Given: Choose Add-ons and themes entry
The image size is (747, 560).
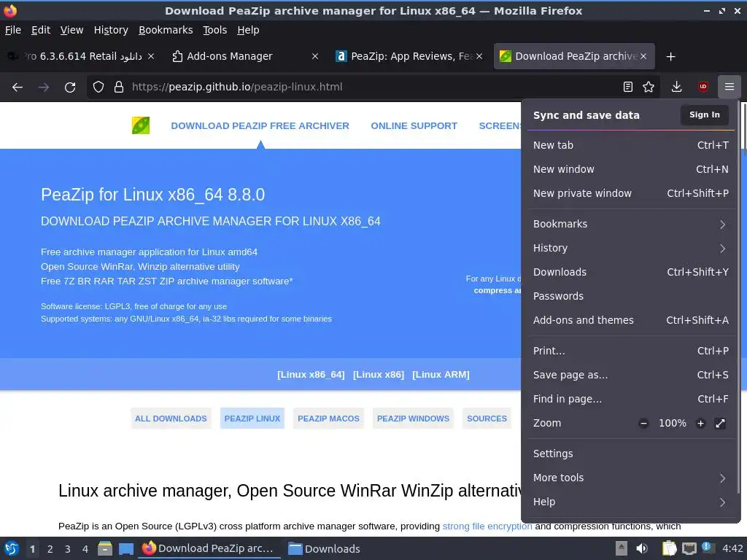Looking at the screenshot, I should pyautogui.click(x=631, y=320).
